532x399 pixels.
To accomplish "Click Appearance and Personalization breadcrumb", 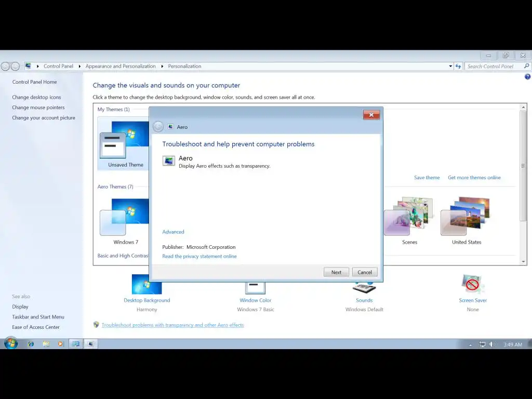I will [121, 66].
